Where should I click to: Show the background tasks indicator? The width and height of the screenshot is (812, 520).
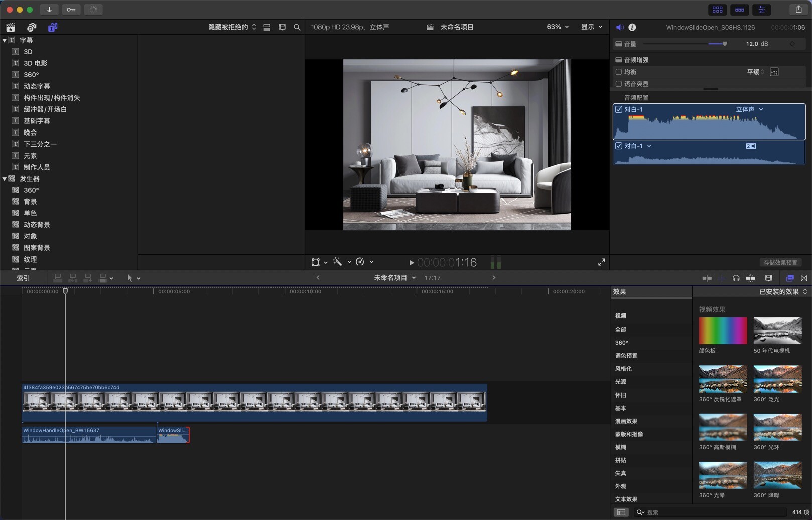click(93, 10)
